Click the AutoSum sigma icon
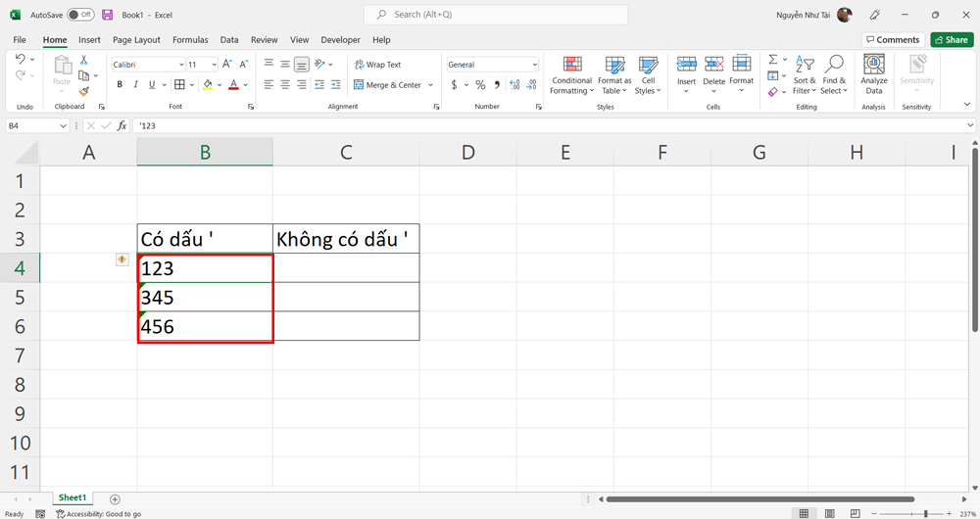Screen dimensions: 980x519 773,60
